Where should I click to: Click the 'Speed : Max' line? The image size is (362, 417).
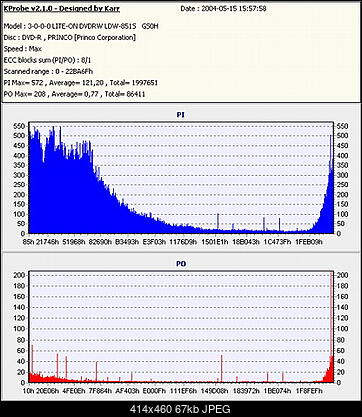23,49
